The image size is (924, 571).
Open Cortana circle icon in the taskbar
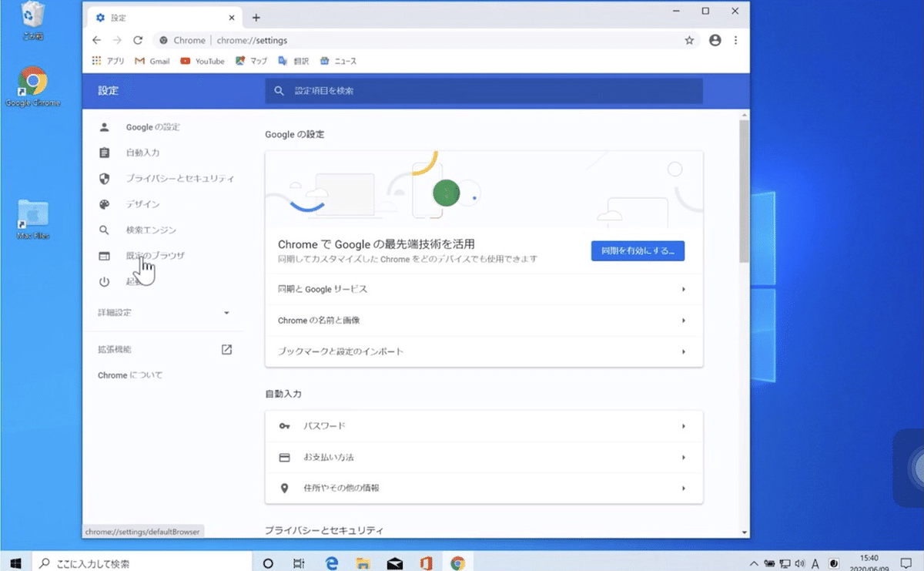click(268, 563)
